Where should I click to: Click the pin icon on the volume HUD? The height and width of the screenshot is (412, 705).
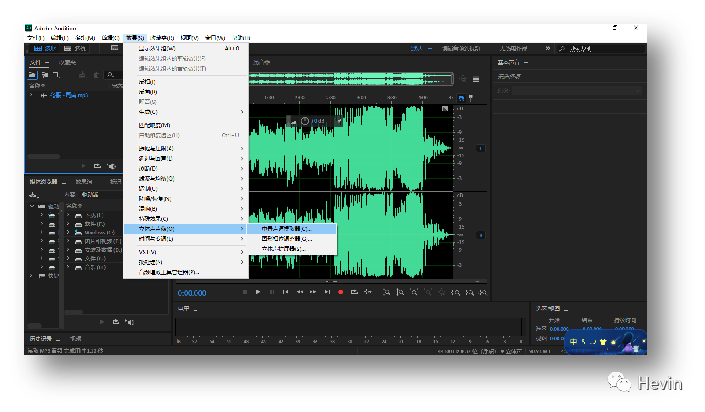[x=339, y=121]
